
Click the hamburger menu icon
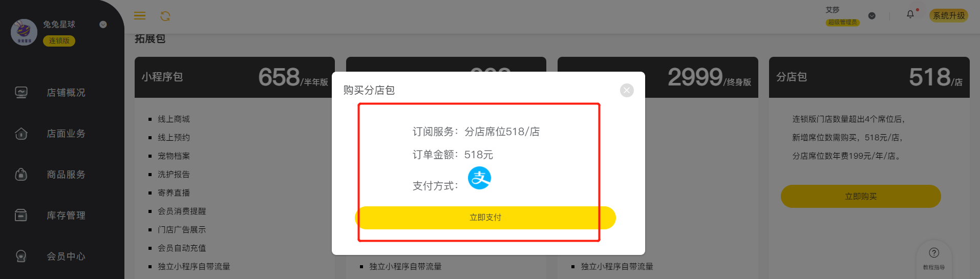click(140, 16)
